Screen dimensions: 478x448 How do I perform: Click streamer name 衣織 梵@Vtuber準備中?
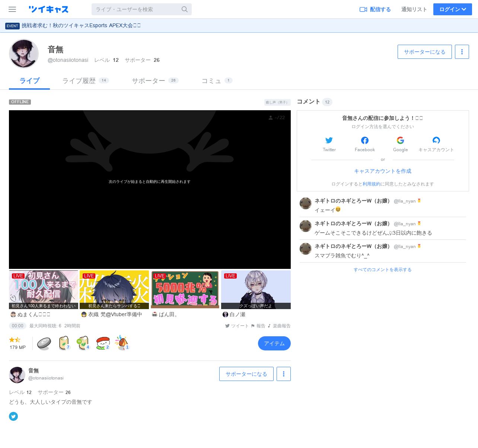click(115, 314)
